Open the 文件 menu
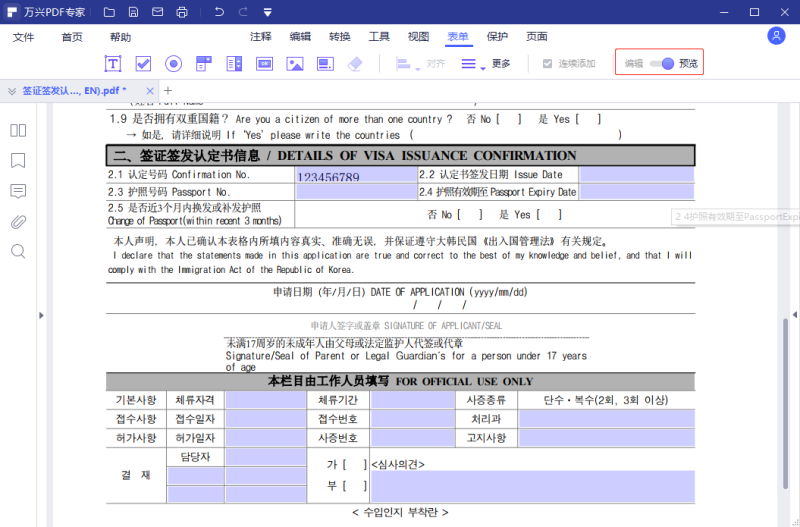 (x=23, y=37)
